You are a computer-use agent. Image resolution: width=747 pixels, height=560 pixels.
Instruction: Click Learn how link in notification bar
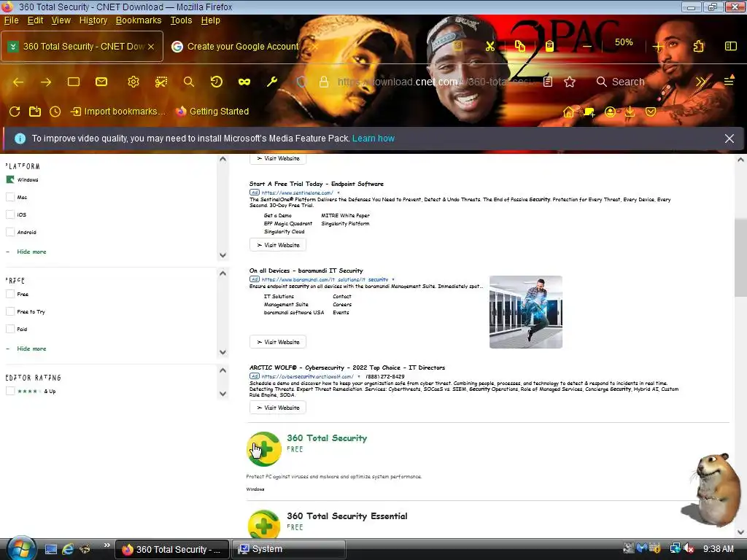[x=373, y=139]
